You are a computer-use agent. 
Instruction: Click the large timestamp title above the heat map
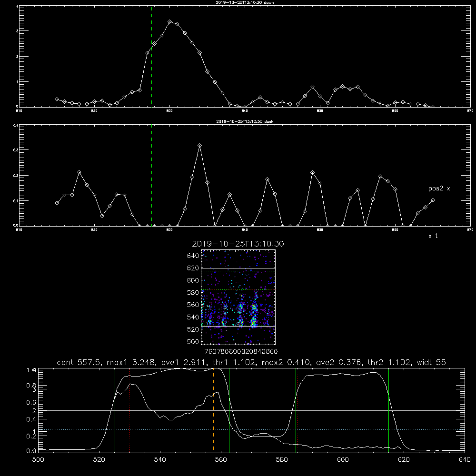click(238, 244)
